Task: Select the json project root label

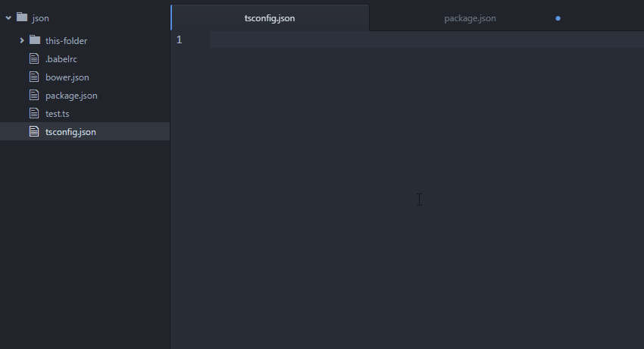Action: [x=40, y=18]
